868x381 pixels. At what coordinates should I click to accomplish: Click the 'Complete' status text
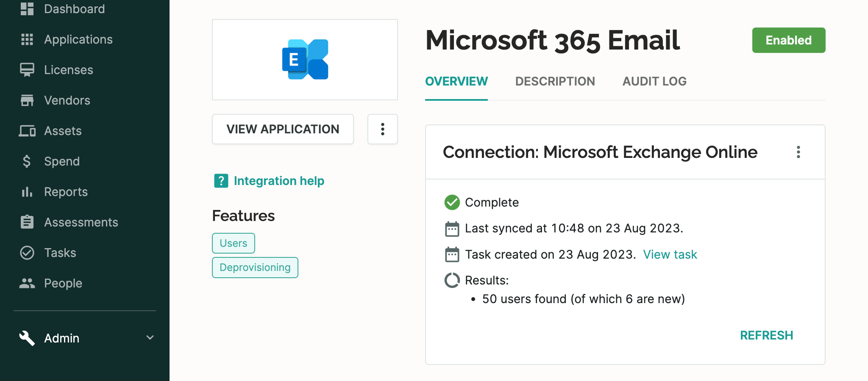(492, 202)
